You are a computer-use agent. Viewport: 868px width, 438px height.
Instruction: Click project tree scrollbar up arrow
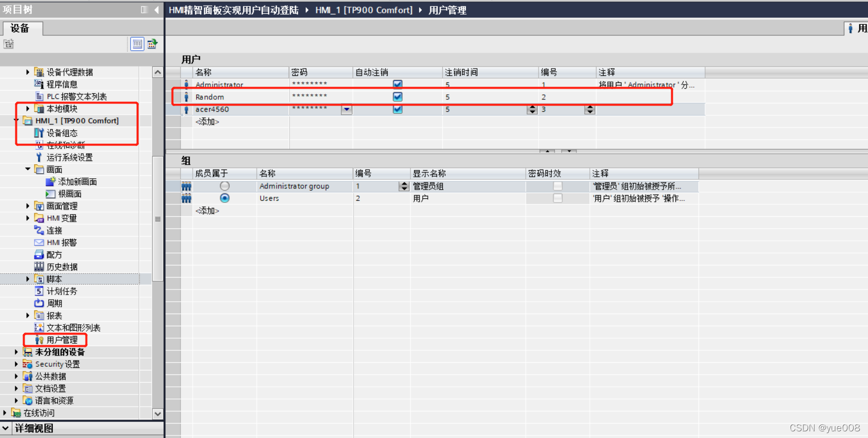coord(158,72)
